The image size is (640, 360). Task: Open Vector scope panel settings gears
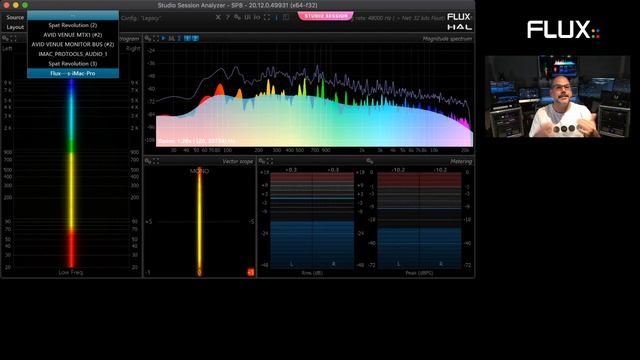pyautogui.click(x=148, y=162)
